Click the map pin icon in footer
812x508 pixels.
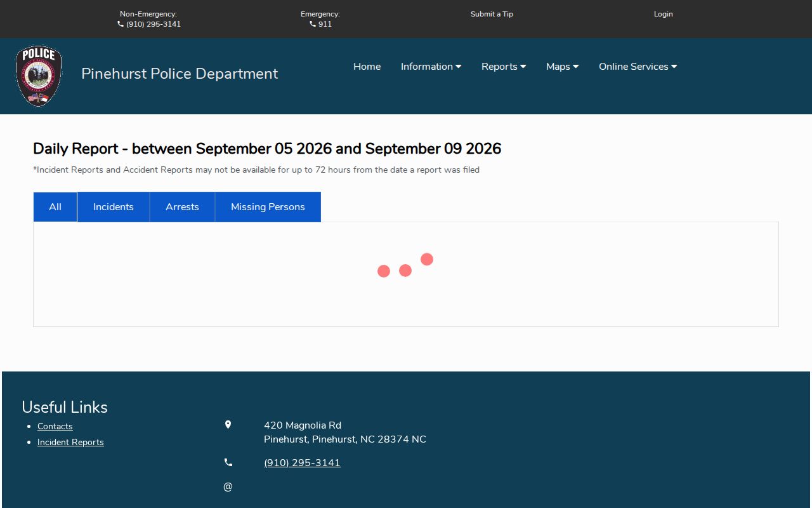(x=228, y=425)
